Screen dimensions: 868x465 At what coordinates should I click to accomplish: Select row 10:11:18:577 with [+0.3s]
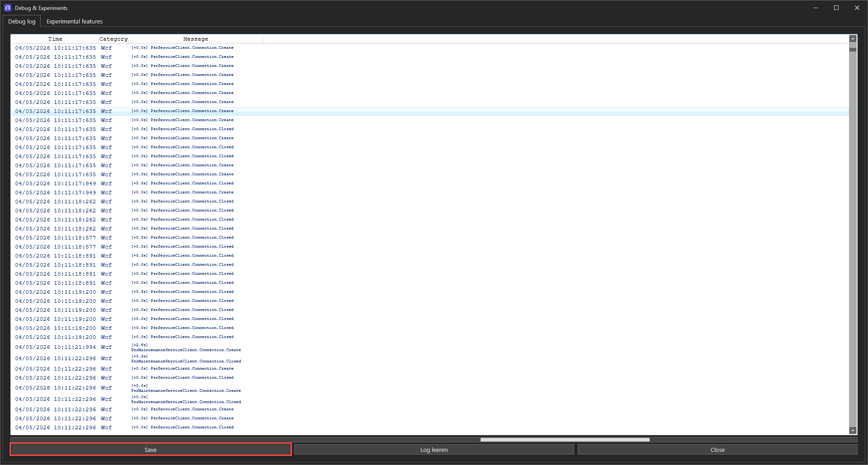429,238
